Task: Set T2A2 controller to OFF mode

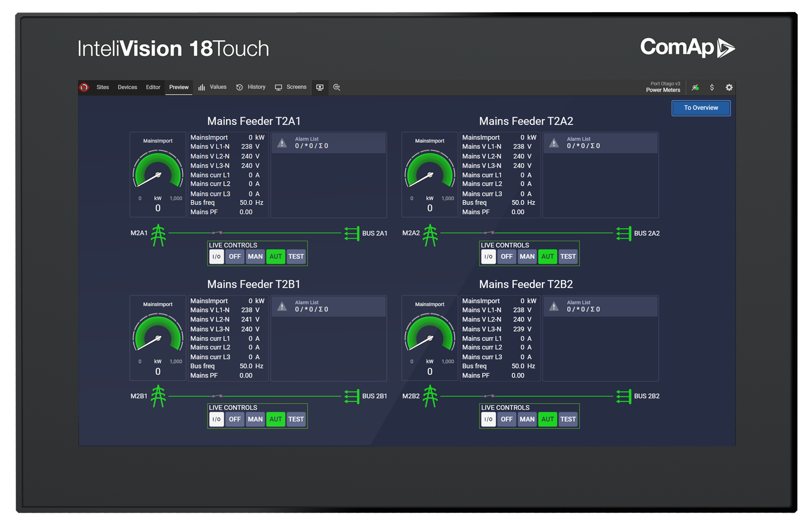Action: pos(507,257)
